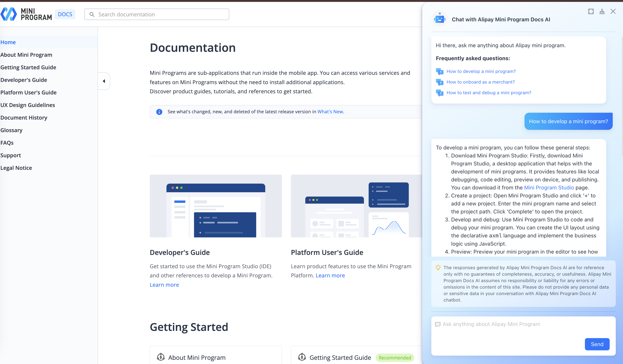Collapse the left sidebar with arrow toggle
The width and height of the screenshot is (623, 364).
(x=104, y=81)
